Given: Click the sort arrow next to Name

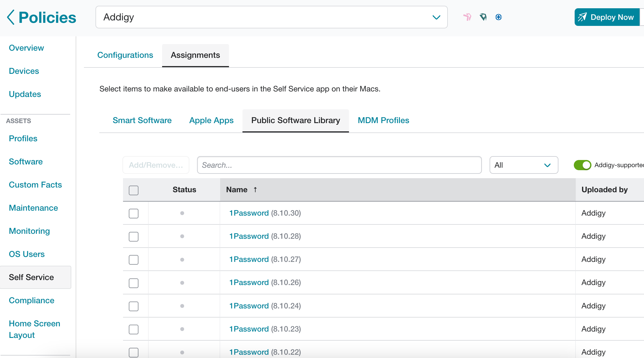Looking at the screenshot, I should 255,189.
